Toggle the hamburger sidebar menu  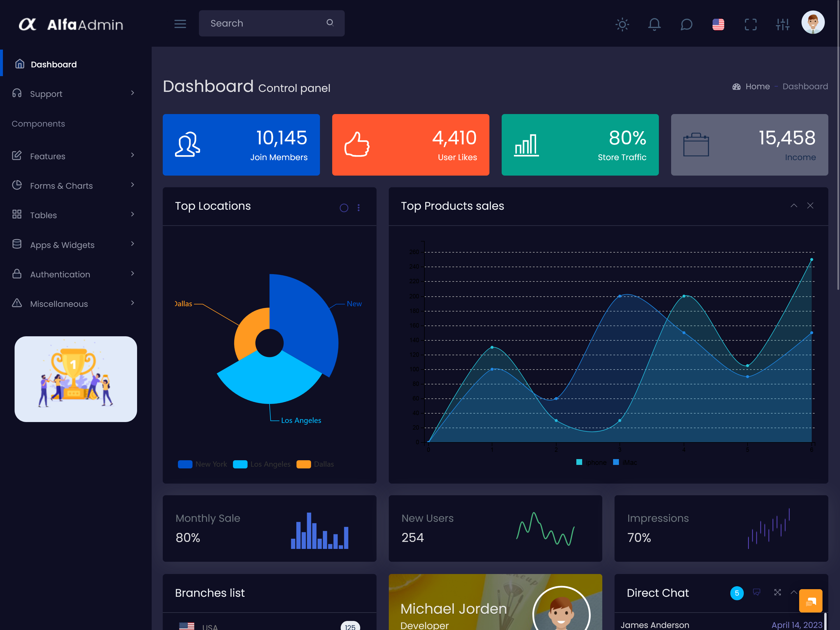coord(180,24)
